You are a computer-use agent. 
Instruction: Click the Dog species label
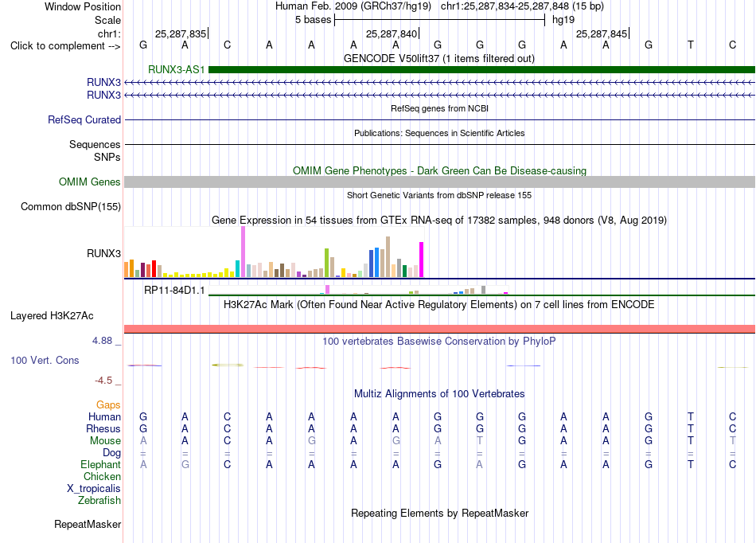point(112,453)
